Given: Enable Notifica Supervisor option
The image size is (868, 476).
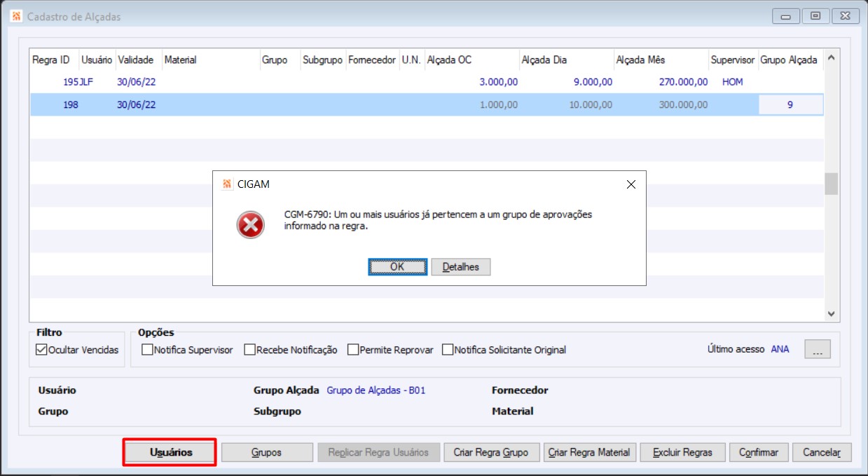Looking at the screenshot, I should click(146, 350).
